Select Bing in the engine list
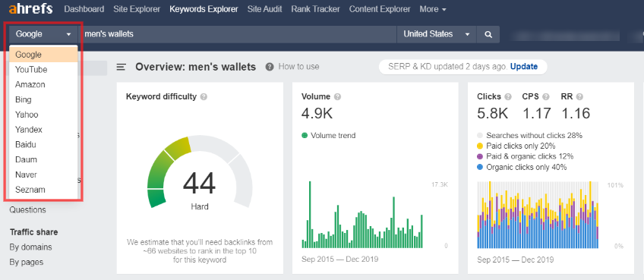 click(x=43, y=99)
